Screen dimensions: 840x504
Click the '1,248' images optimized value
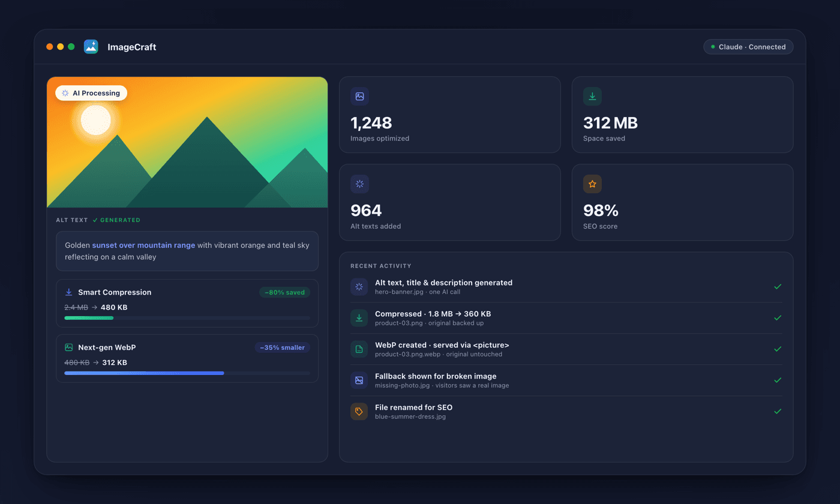371,123
